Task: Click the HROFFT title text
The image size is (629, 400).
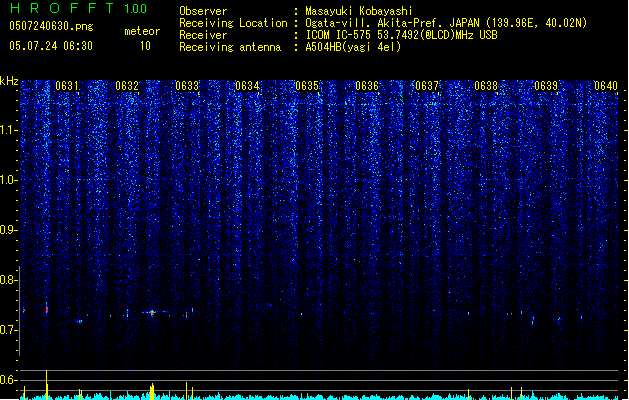Action: click(x=62, y=8)
